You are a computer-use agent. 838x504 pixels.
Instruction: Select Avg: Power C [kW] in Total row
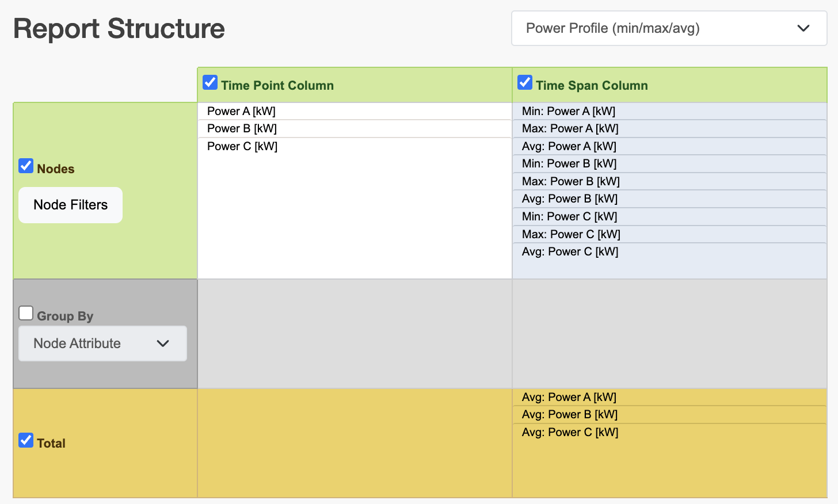pos(570,432)
